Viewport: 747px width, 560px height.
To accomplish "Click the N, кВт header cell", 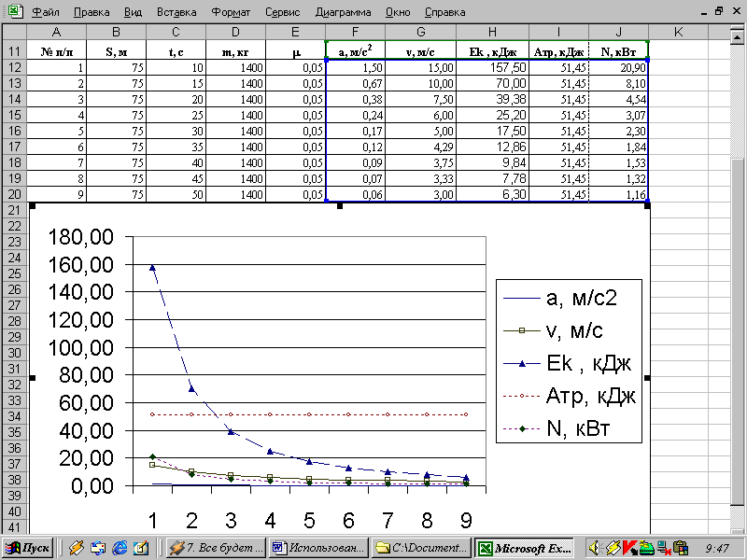I will (x=618, y=51).
